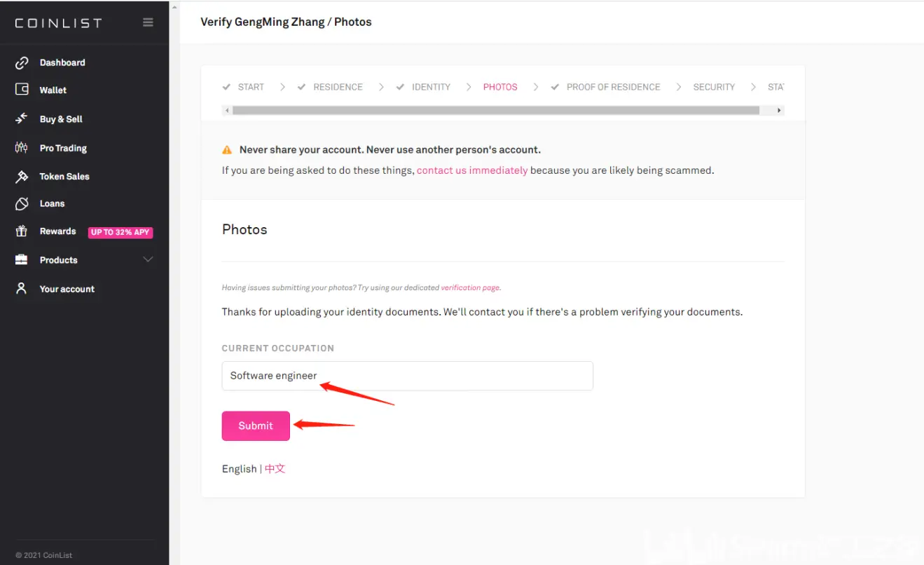This screenshot has width=924, height=565.
Task: Focus the Current Occupation text field
Action: [x=408, y=376]
